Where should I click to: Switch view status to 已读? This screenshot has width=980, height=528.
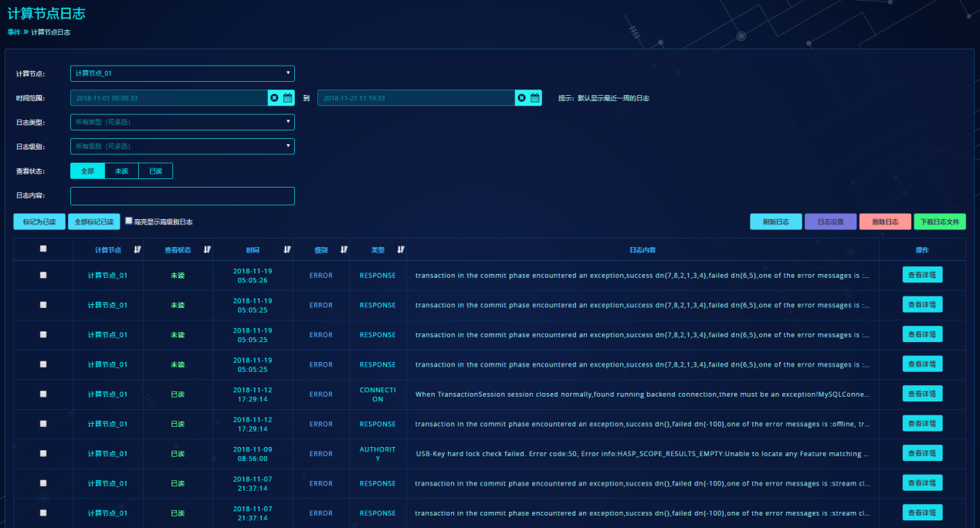[x=156, y=171]
